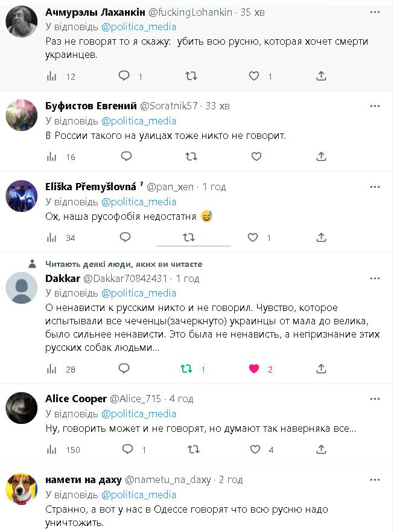This screenshot has height=532, width=394.
Task: Unlike Dakkar's liked tweet
Action: (x=255, y=368)
